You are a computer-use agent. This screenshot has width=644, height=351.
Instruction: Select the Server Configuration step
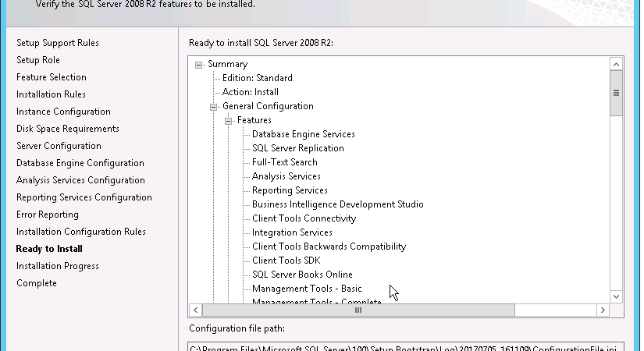pos(59,146)
